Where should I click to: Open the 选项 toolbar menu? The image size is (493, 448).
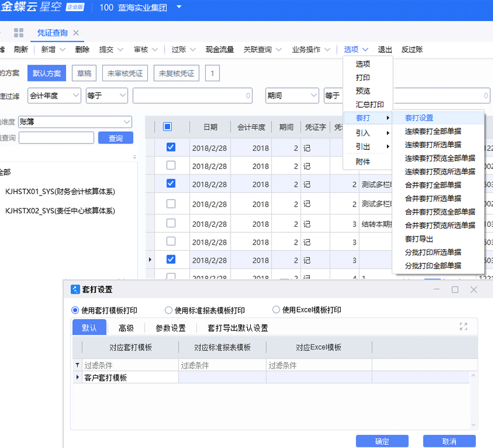pos(356,50)
